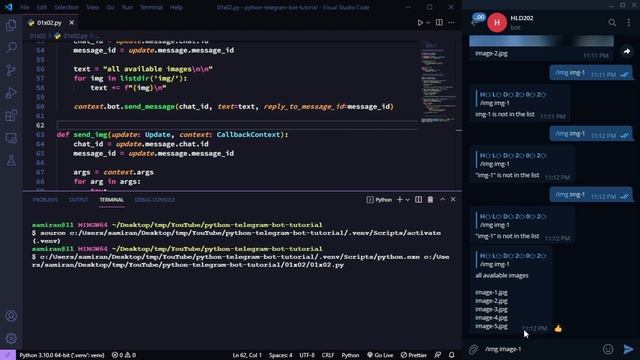The height and width of the screenshot is (360, 640).
Task: Open HLD202 bot profile avatar
Action: 497,23
